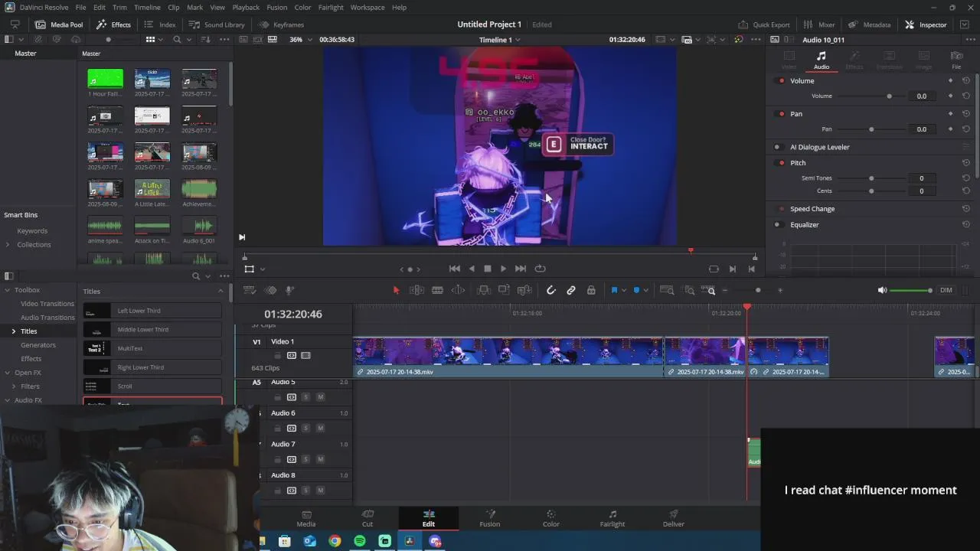Viewport: 980px width, 551px height.
Task: Select the Left Lower Third title
Action: pos(152,311)
